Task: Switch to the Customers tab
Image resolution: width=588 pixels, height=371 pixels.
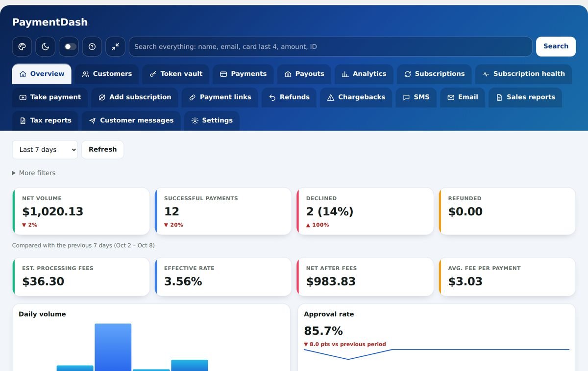Action: [107, 74]
